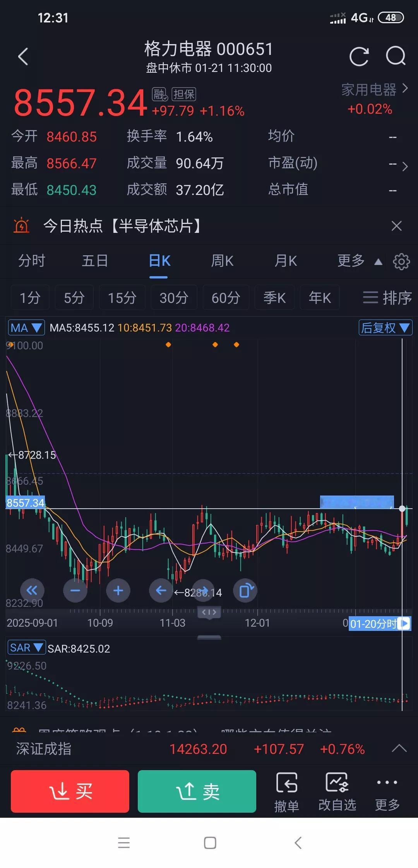Expand the 深证成指 index bar
Screen dimensions: 418x868
pyautogui.click(x=399, y=748)
